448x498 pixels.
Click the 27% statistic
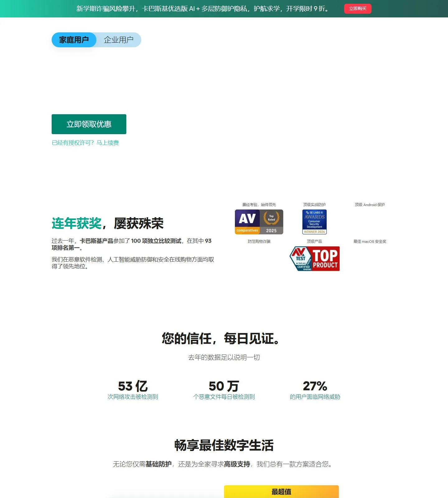coord(315,386)
